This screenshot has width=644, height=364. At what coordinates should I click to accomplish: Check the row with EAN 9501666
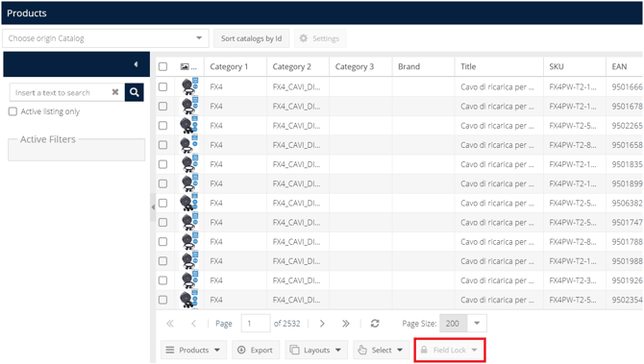[x=163, y=86]
